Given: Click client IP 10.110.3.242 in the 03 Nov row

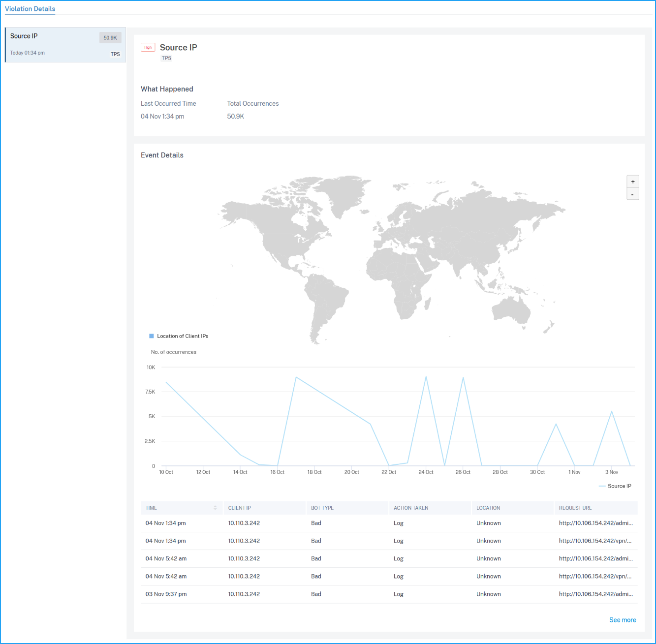Looking at the screenshot, I should pos(244,594).
